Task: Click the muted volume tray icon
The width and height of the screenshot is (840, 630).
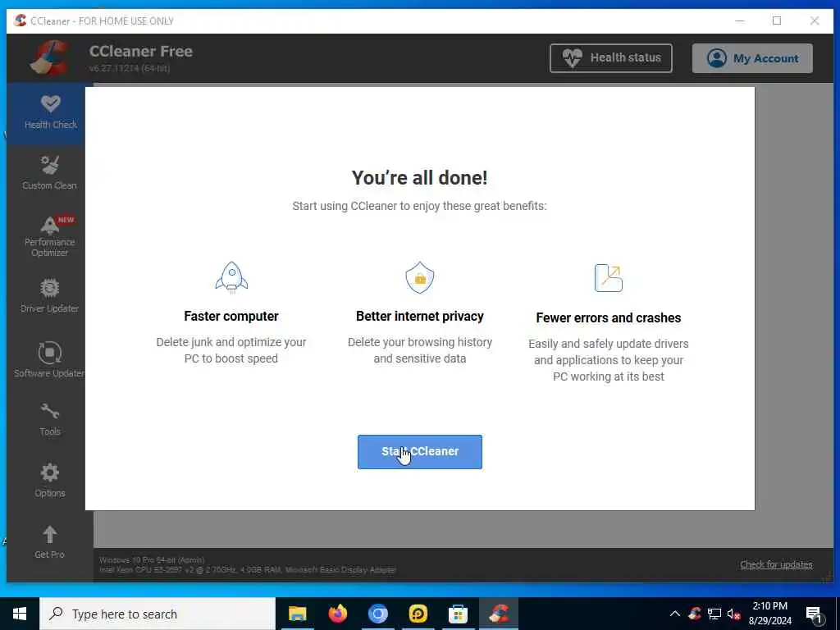Action: (733, 614)
